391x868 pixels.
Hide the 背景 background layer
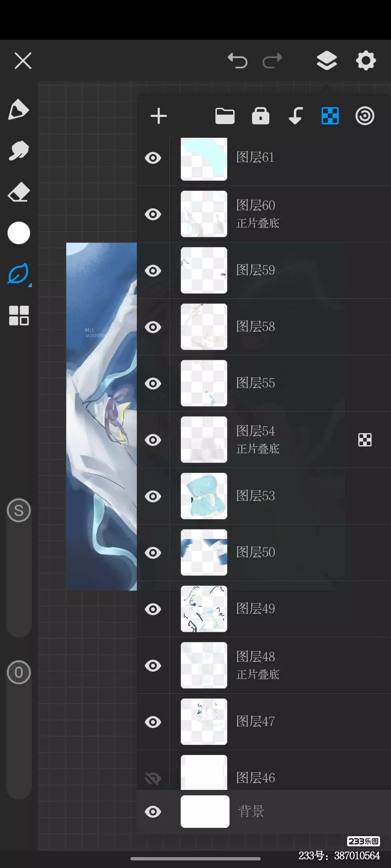153,812
